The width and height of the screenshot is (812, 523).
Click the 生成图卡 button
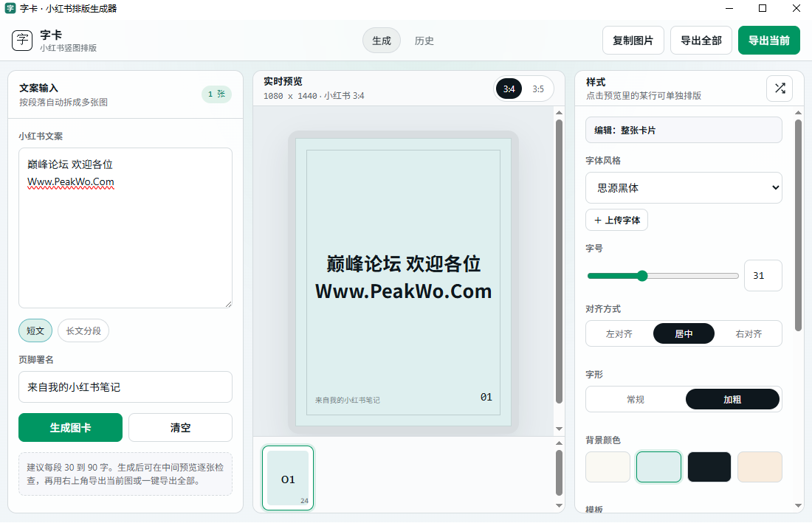pos(70,427)
